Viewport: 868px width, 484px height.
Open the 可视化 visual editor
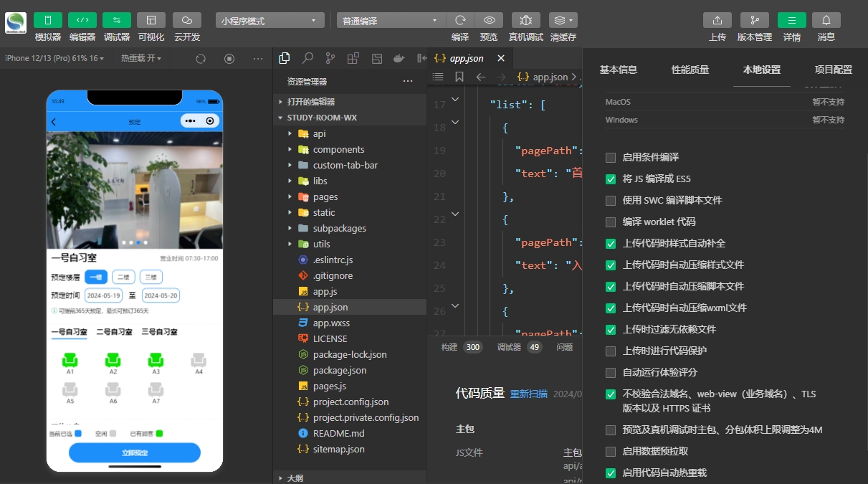151,20
